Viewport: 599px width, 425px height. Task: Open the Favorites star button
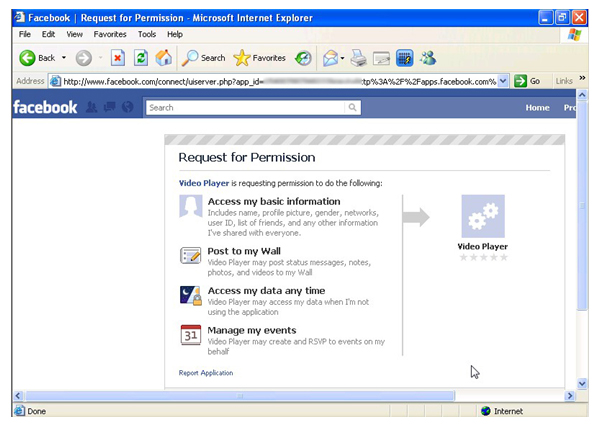(259, 58)
